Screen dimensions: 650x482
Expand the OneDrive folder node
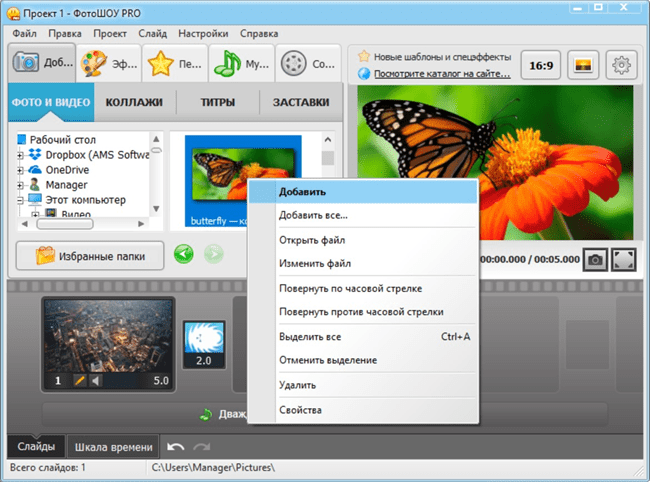(x=20, y=170)
